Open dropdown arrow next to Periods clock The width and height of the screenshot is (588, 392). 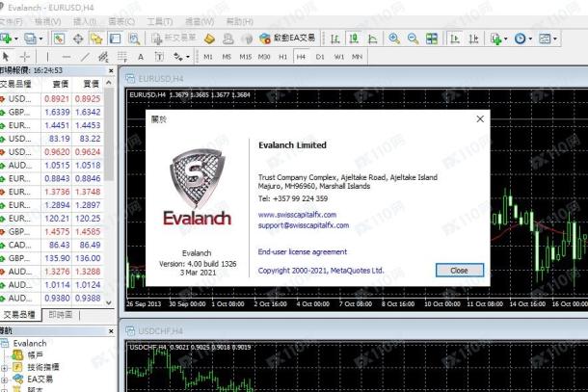tap(530, 39)
